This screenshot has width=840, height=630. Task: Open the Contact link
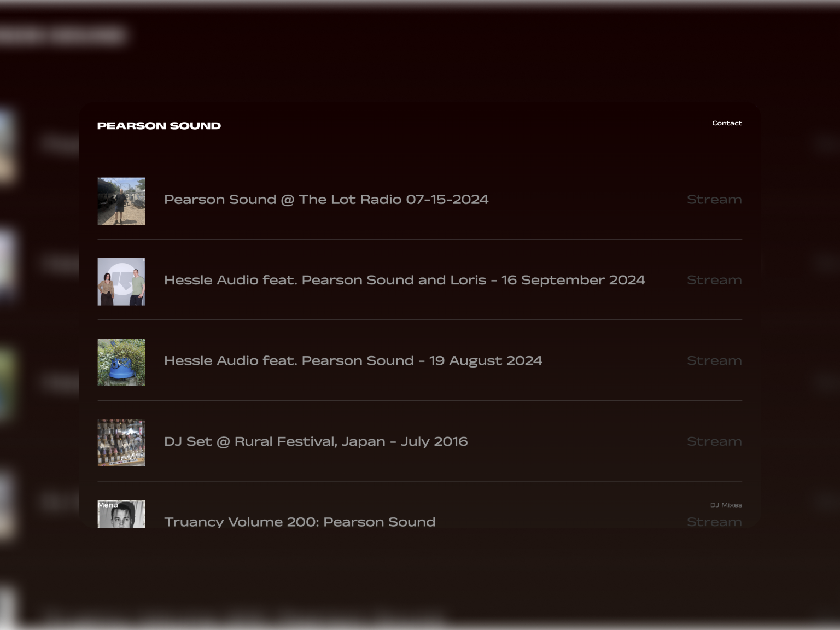tap(727, 123)
